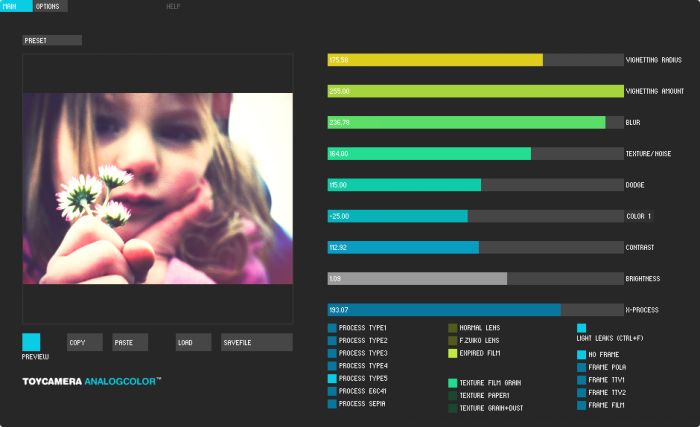The height and width of the screenshot is (427, 700).
Task: Open the Preset dropdown
Action: point(52,40)
